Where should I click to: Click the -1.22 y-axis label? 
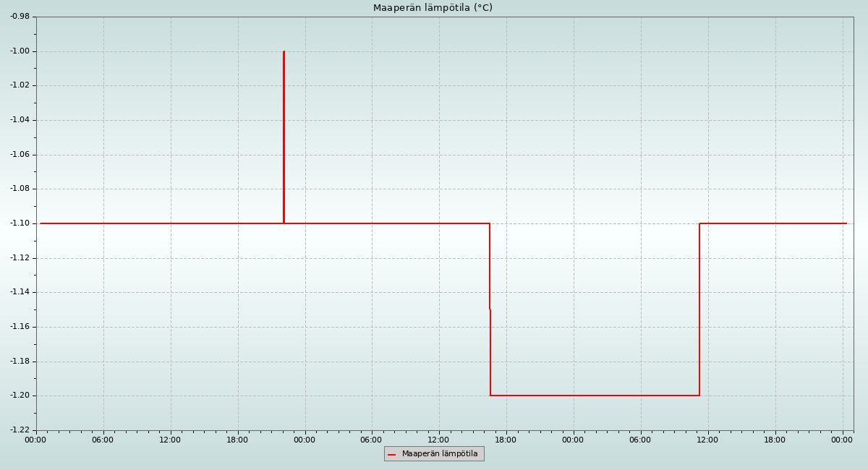tap(20, 430)
